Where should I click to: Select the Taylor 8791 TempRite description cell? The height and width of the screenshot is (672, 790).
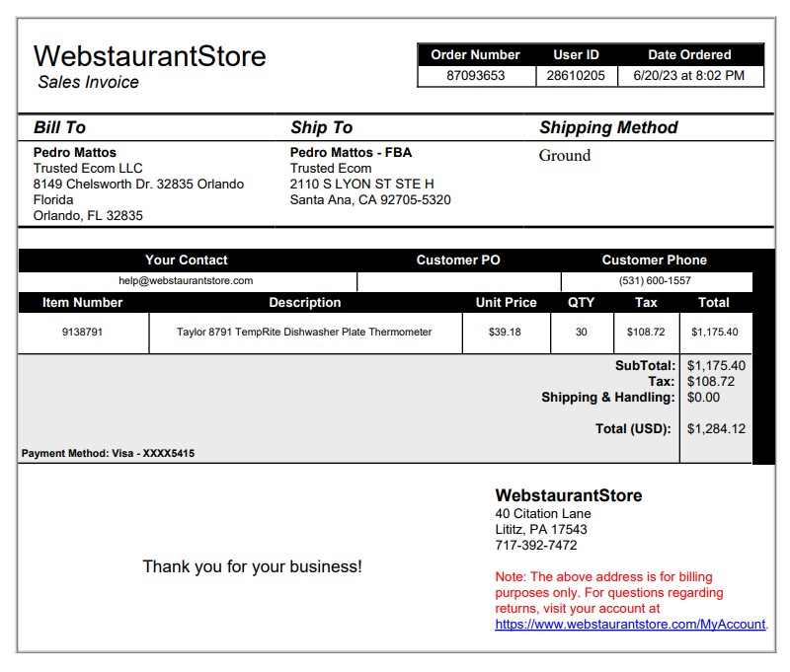coord(304,333)
